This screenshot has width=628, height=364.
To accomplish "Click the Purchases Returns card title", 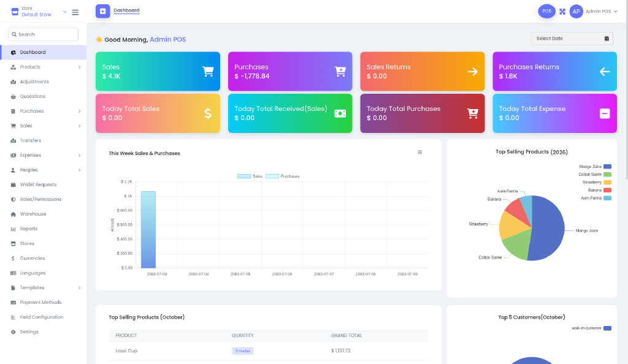I will point(529,67).
